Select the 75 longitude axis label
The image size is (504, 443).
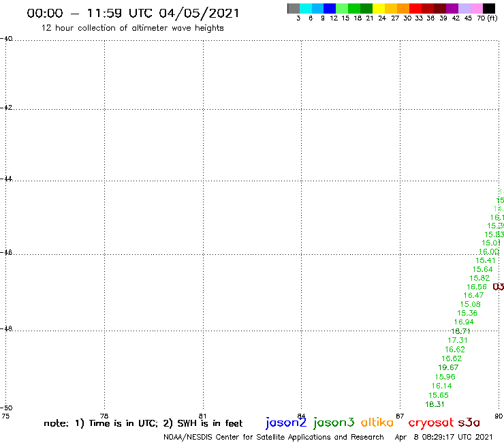click(5, 416)
